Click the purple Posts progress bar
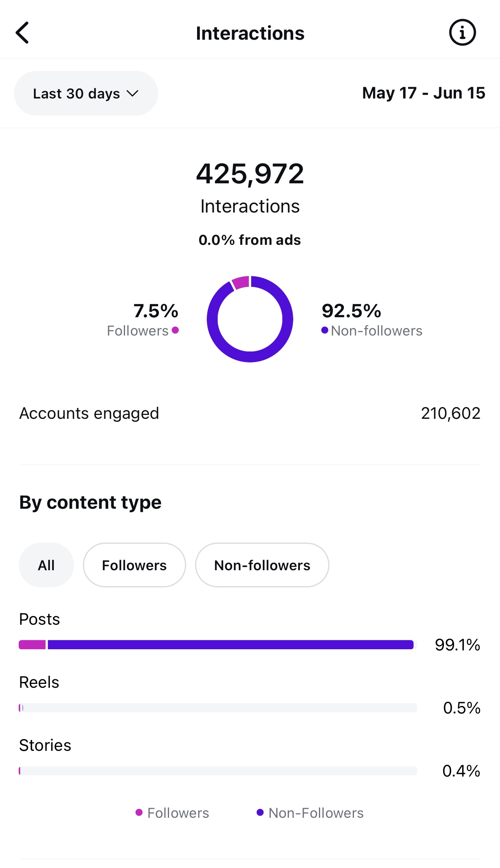The width and height of the screenshot is (500, 868). click(x=230, y=645)
